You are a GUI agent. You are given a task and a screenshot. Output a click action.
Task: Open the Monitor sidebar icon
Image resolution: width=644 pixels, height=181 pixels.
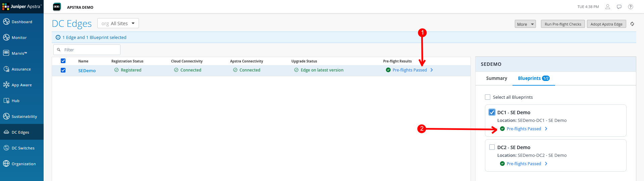pyautogui.click(x=6, y=38)
